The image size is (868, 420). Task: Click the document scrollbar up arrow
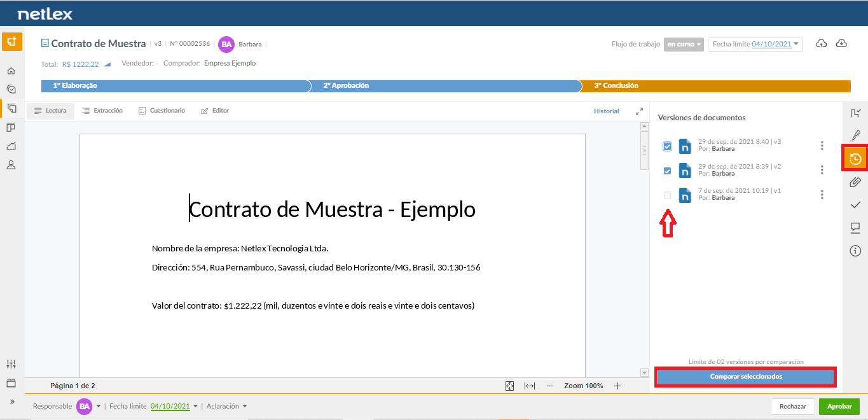(x=644, y=126)
